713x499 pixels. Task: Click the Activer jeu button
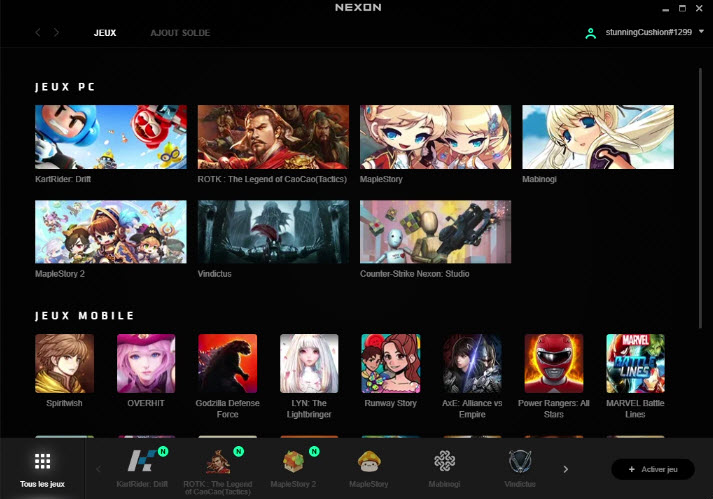[x=652, y=469]
